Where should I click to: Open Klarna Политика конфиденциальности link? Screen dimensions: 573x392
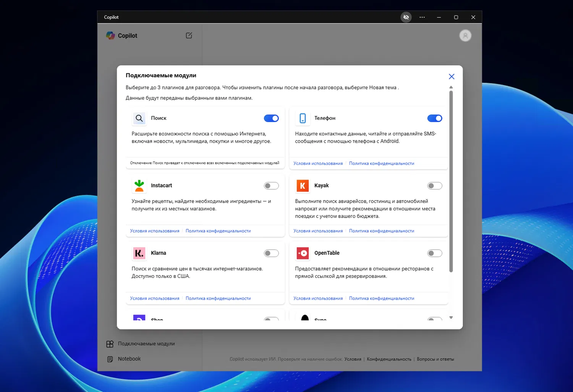click(218, 298)
